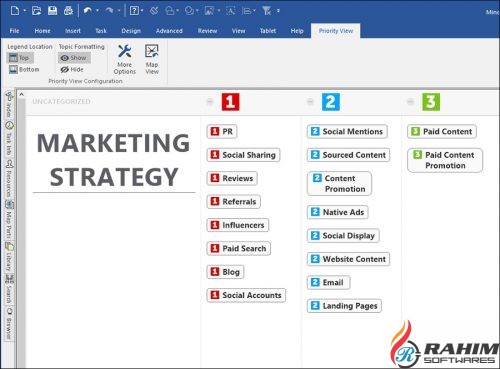The height and width of the screenshot is (369, 500).
Task: Open the File menu
Action: [x=14, y=31]
